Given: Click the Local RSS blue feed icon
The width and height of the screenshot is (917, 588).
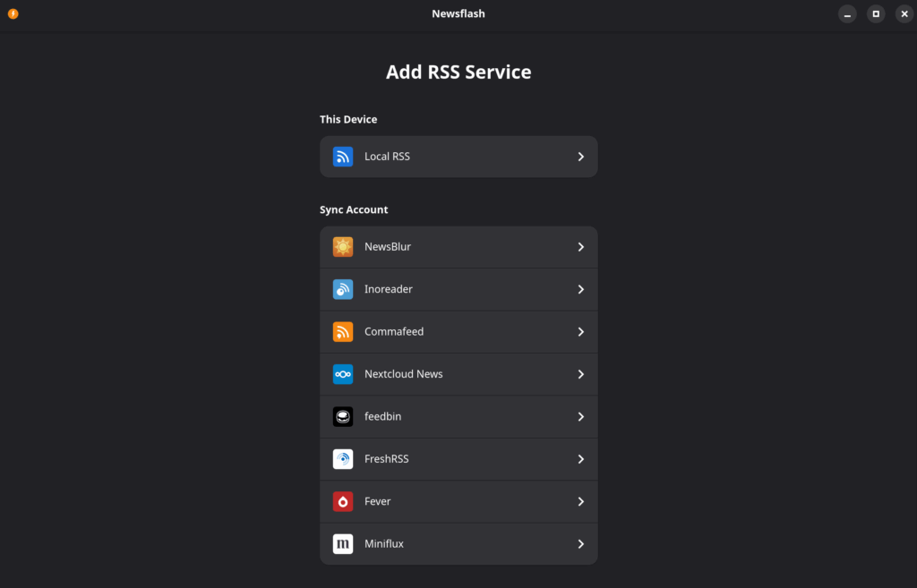Looking at the screenshot, I should pyautogui.click(x=343, y=157).
